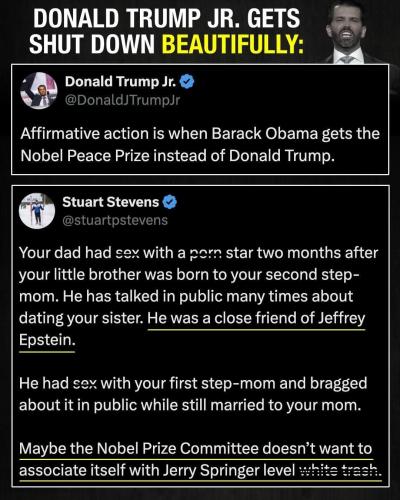Select the Stuart Stevens display name

click(x=111, y=202)
